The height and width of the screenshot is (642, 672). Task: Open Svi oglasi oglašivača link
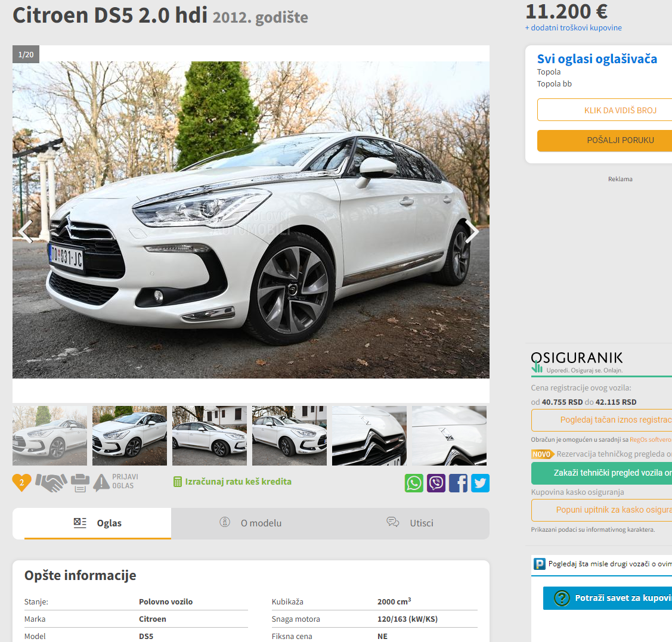click(x=597, y=58)
